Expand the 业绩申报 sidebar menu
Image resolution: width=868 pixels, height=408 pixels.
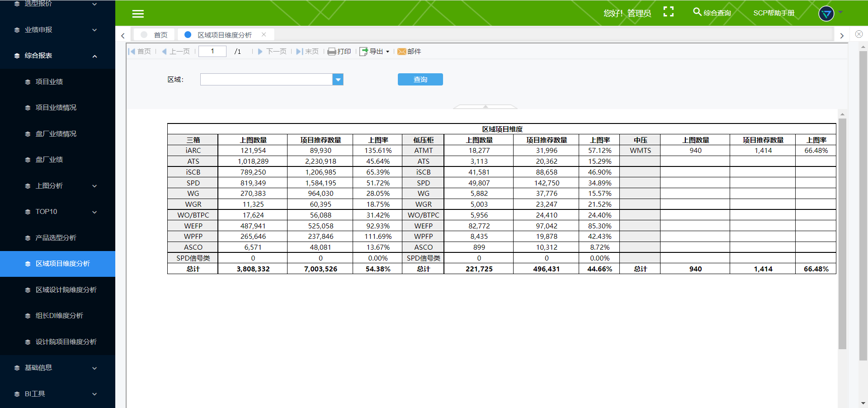[x=57, y=30]
